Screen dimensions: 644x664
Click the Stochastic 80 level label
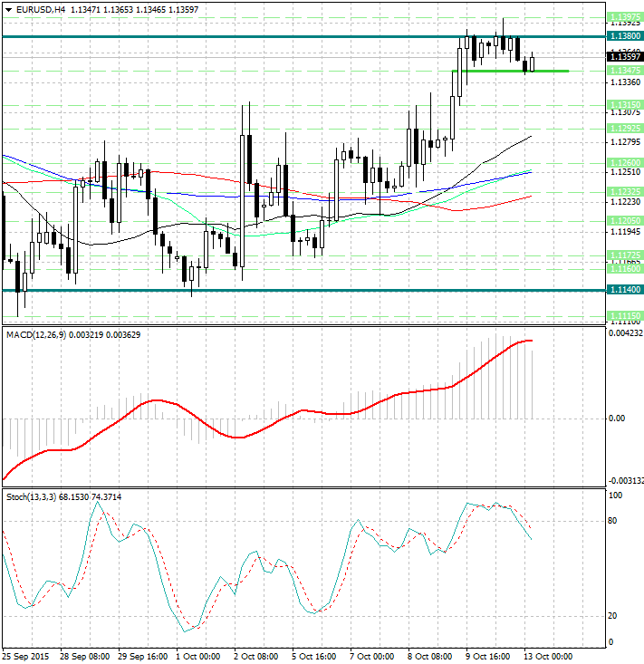click(614, 521)
